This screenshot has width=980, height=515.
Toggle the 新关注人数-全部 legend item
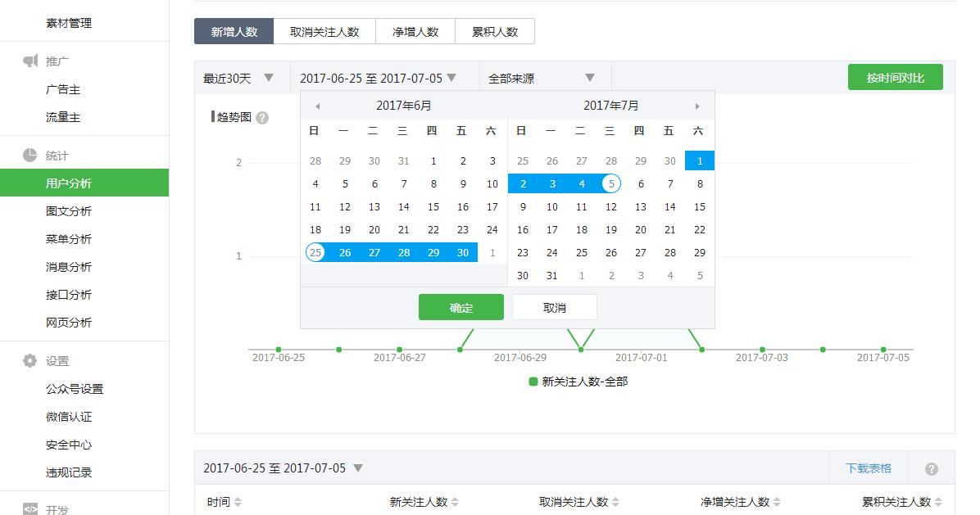pyautogui.click(x=585, y=381)
